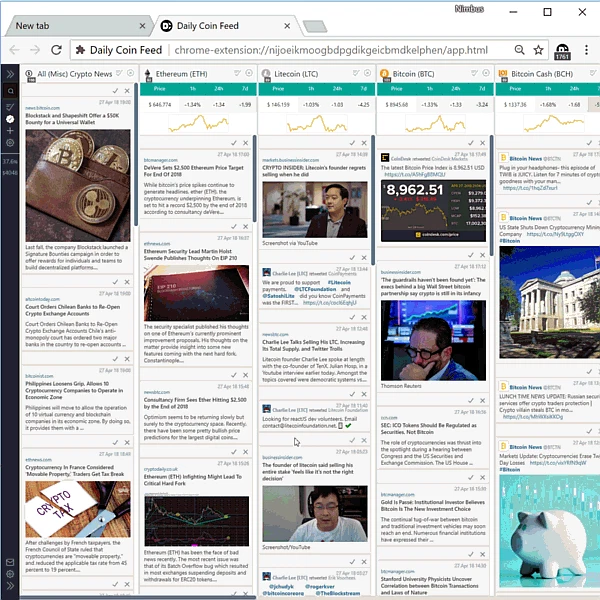Go back in browser history
Screen dimensions: 600x600
tap(15, 50)
